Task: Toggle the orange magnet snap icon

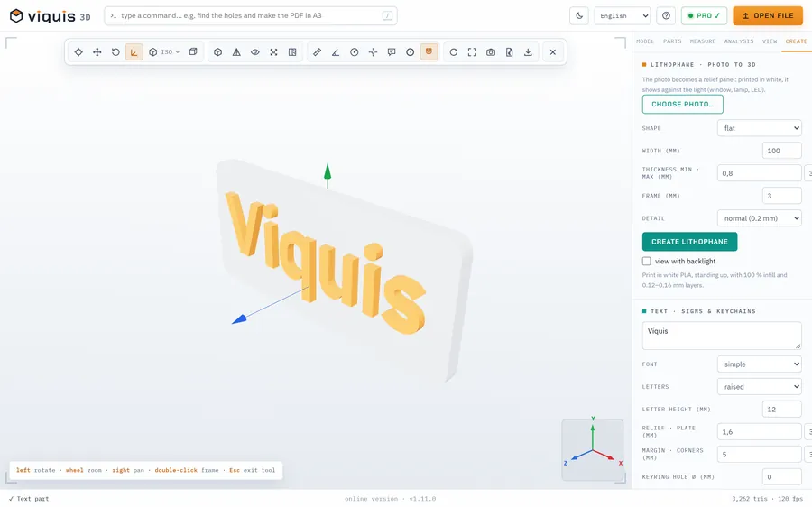Action: point(429,51)
